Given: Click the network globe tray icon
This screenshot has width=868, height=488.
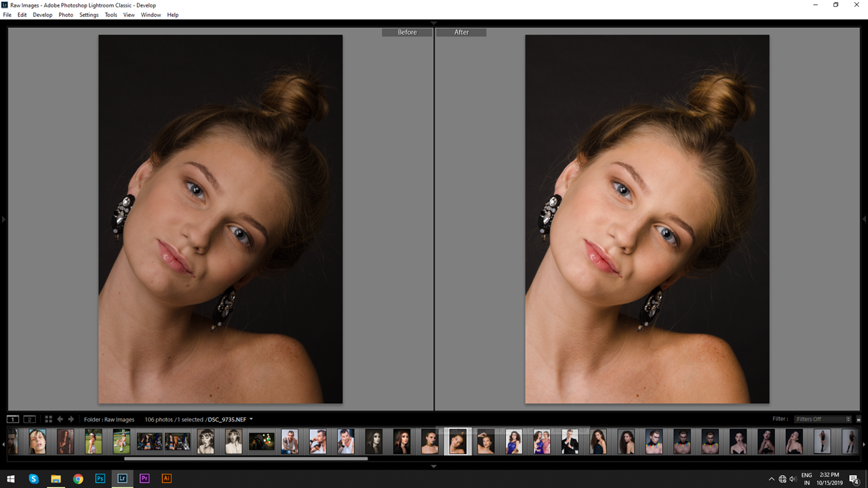Looking at the screenshot, I should 783,479.
